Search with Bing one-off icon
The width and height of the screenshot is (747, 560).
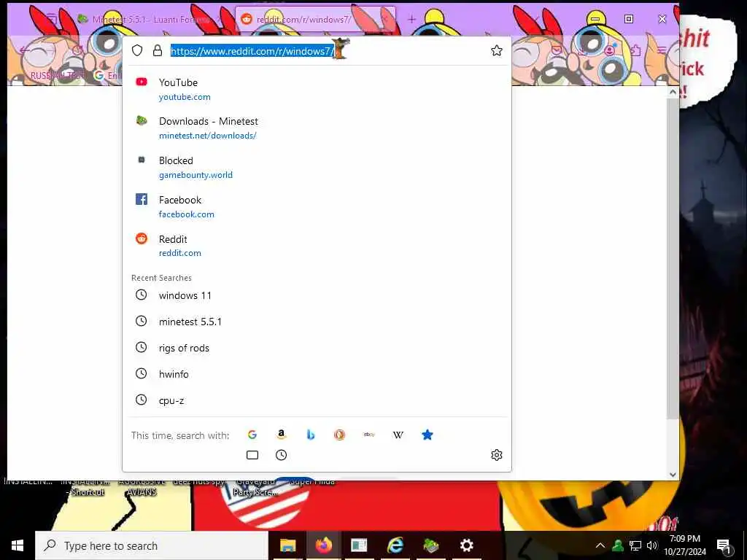(311, 435)
